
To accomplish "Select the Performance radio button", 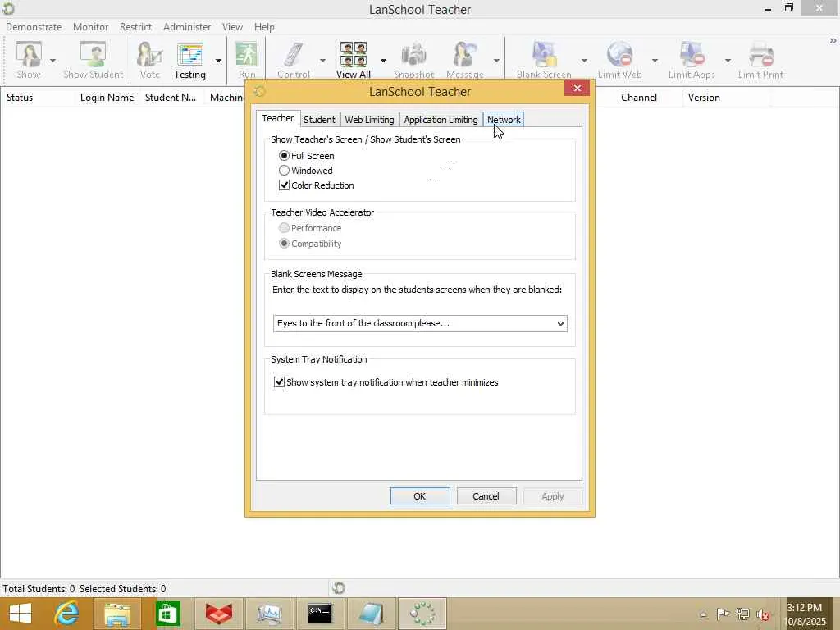I will (x=284, y=228).
